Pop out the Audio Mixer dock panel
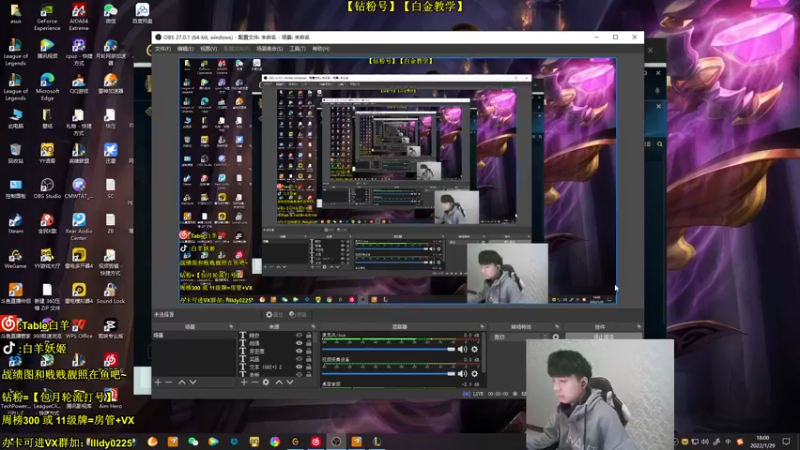 coord(482,327)
